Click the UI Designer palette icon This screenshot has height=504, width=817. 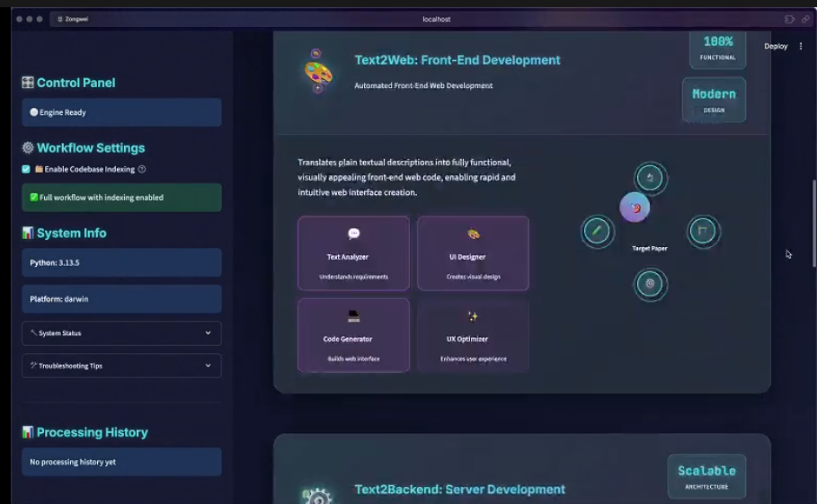point(473,234)
